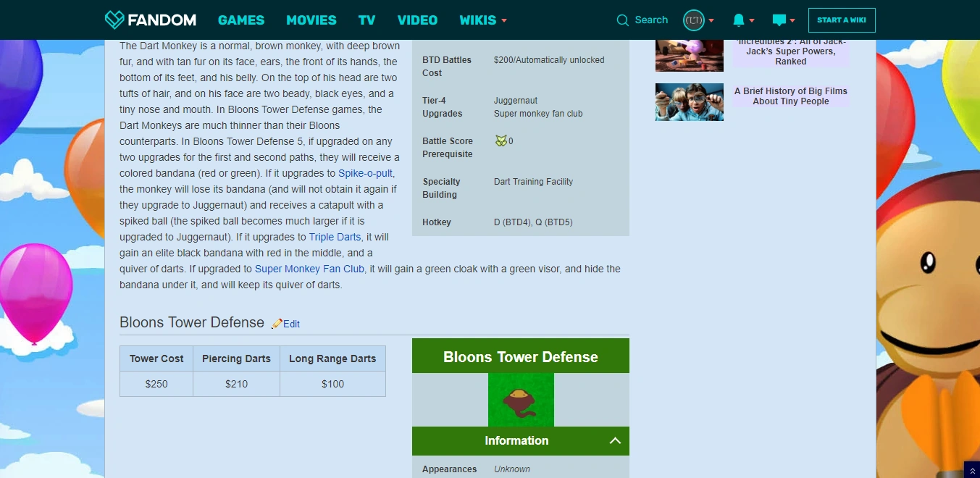Go to VIDEO in top navigation
980x478 pixels.
coord(417,20)
